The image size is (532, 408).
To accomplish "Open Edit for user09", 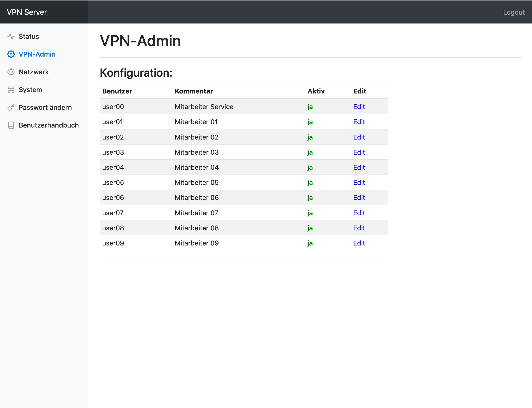I will [359, 243].
